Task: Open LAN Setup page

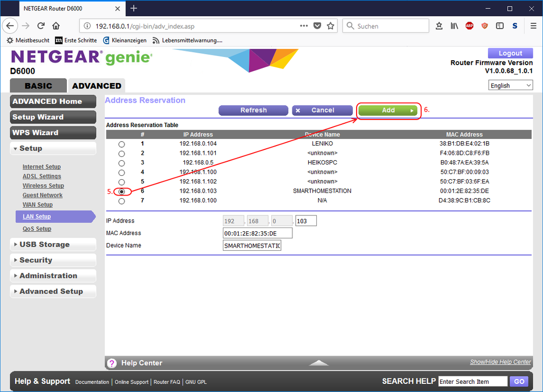Action: (37, 217)
